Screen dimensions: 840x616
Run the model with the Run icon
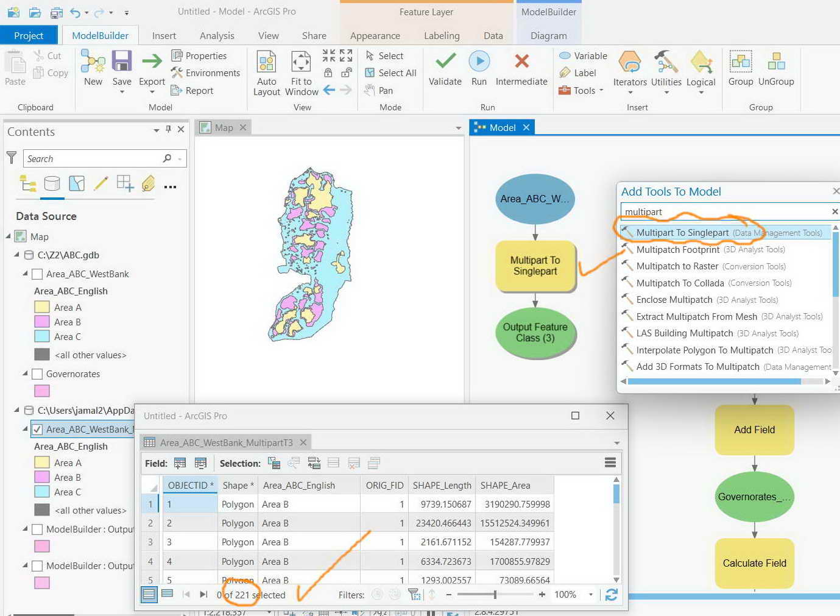479,62
